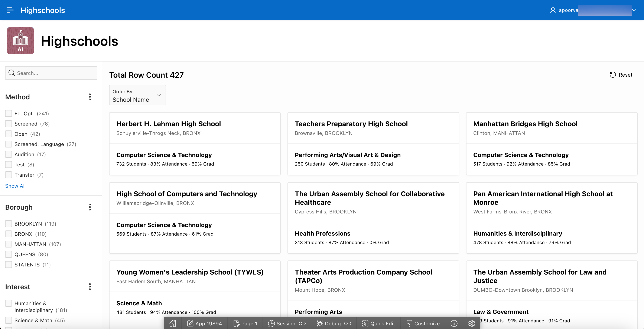Click the developer toolbar Home icon
Screen dimensions: 644x329
[x=173, y=323]
